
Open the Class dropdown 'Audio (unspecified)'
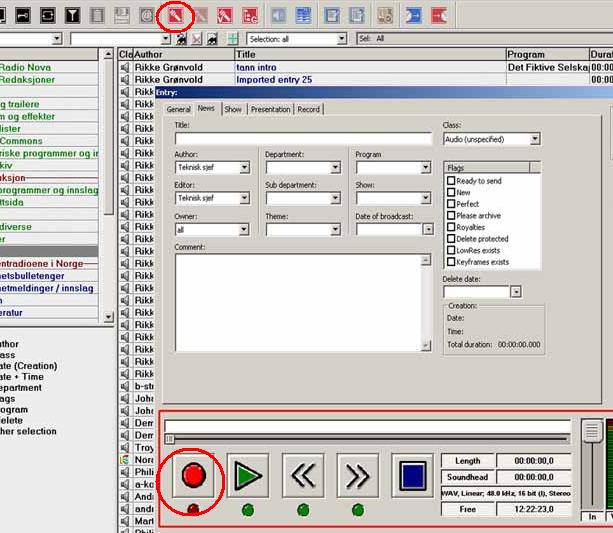535,139
